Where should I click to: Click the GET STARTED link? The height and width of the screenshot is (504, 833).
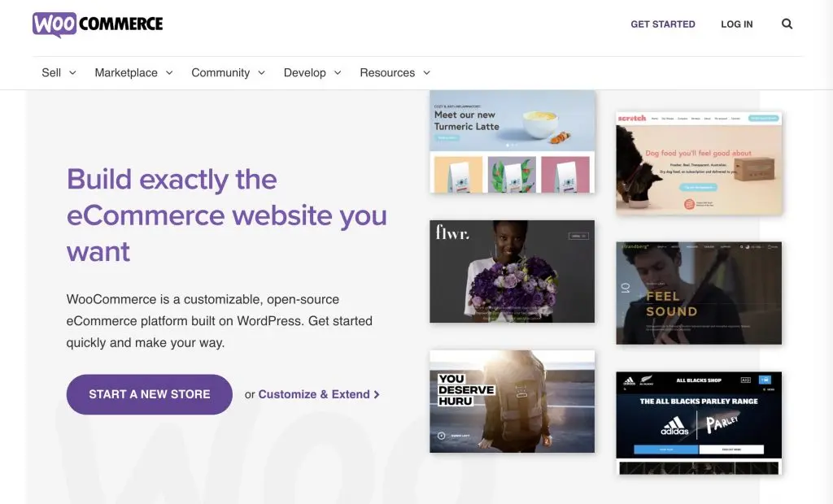[662, 24]
